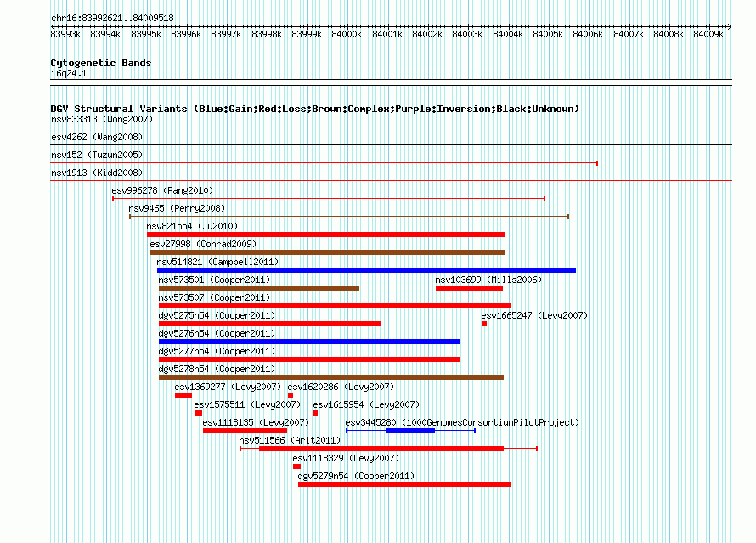This screenshot has height=543, width=756.
Task: Click the blue nsv514821 (Campbell2011) gain bar
Action: click(x=366, y=270)
